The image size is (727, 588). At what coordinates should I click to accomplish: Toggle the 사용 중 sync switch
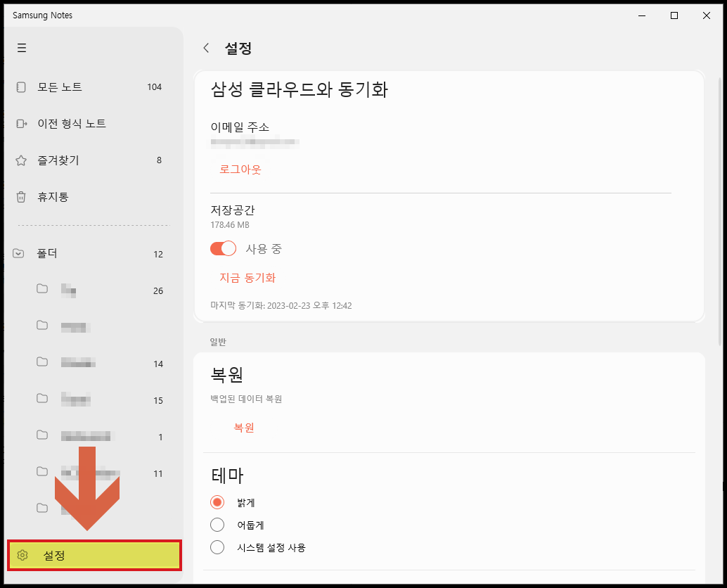coord(223,248)
